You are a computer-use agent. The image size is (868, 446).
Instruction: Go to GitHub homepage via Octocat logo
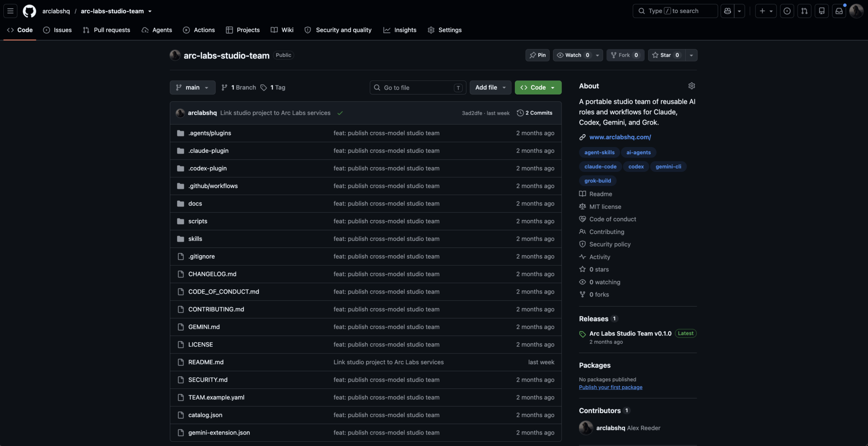[29, 11]
